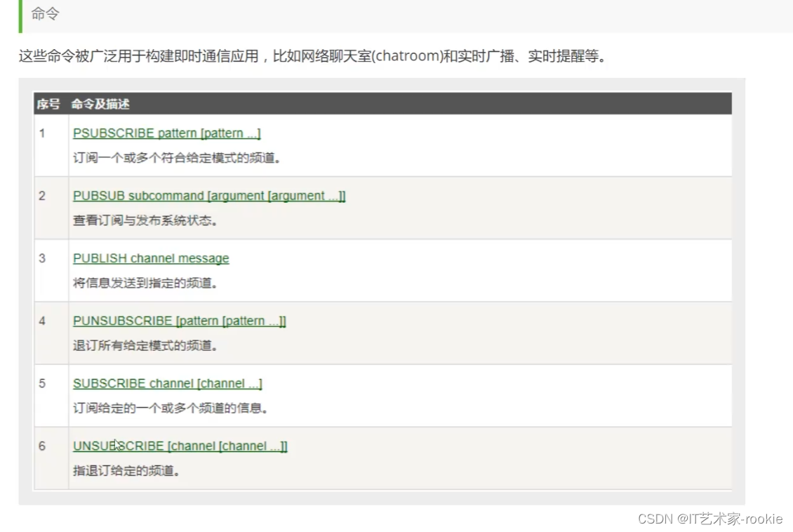Click the 命令及描述 column header
This screenshot has width=793, height=532.
tap(100, 104)
